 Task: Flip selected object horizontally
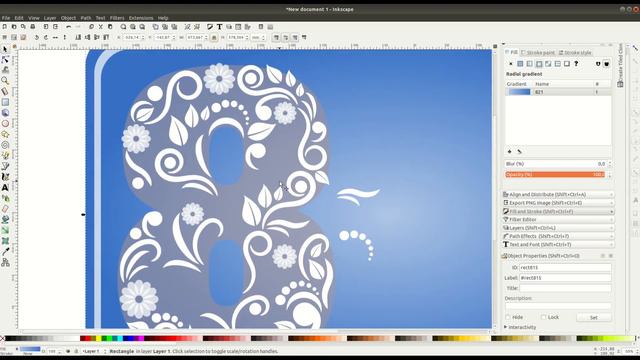coord(56,38)
